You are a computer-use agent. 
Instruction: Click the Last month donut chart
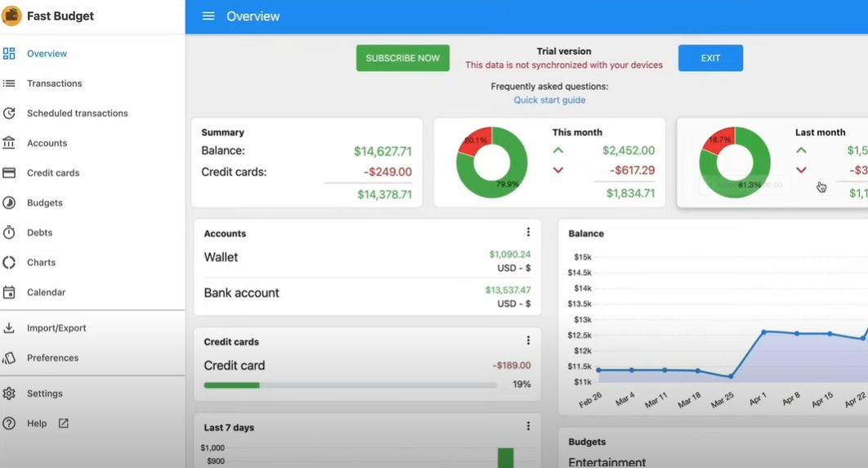pyautogui.click(x=735, y=162)
